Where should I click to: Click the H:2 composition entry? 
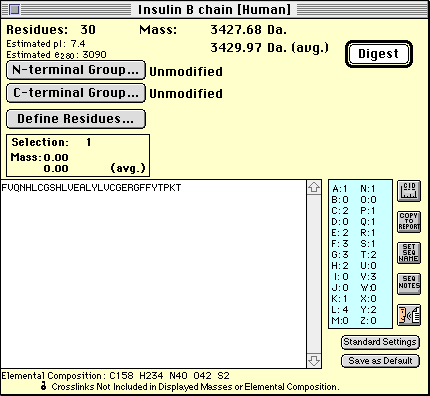click(340, 266)
